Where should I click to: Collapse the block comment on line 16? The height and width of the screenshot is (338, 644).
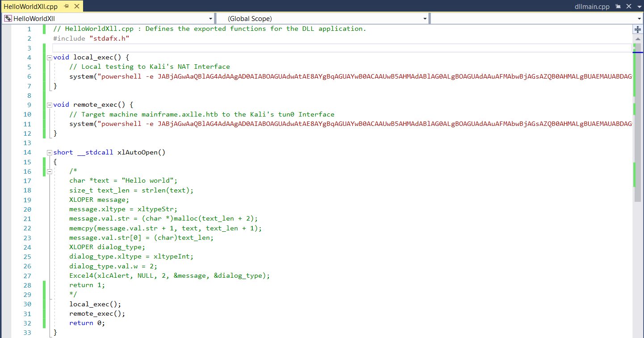(x=49, y=171)
